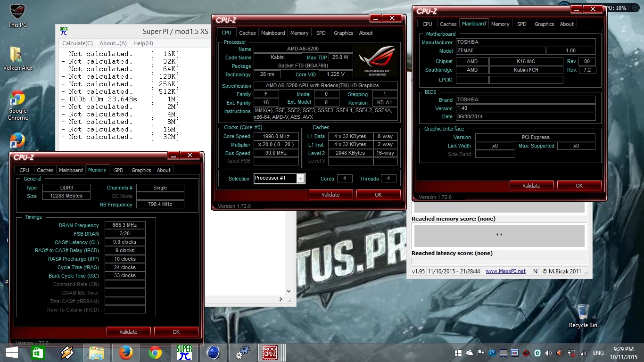Switch to Firefox in taskbar
Viewport: 644px width, 362px height.
[x=126, y=353]
